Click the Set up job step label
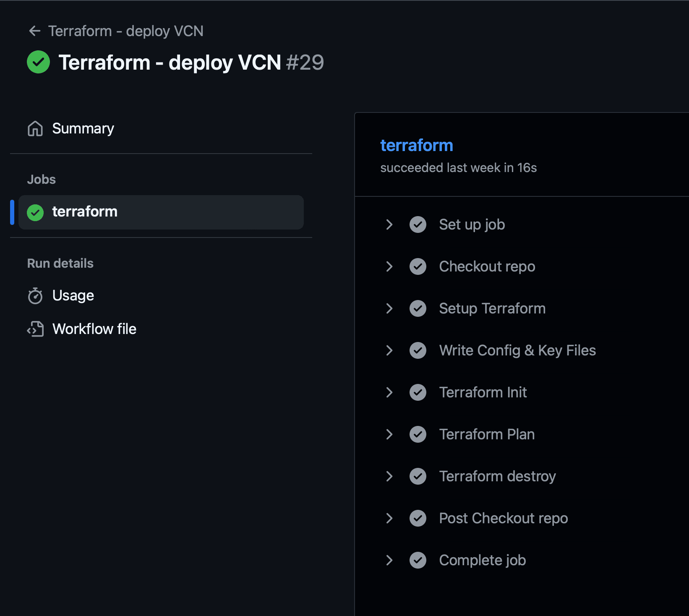This screenshot has width=689, height=616. pyautogui.click(x=472, y=224)
